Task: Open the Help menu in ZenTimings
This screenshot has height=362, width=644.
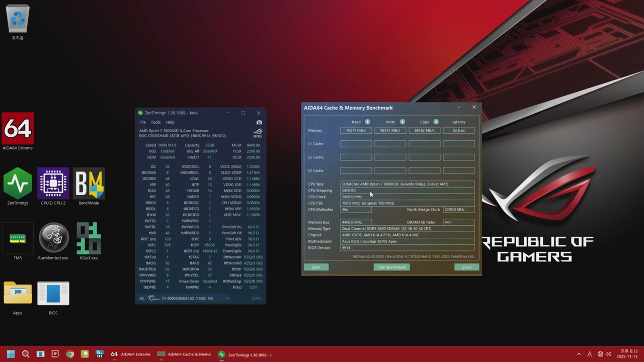Action: [x=170, y=122]
